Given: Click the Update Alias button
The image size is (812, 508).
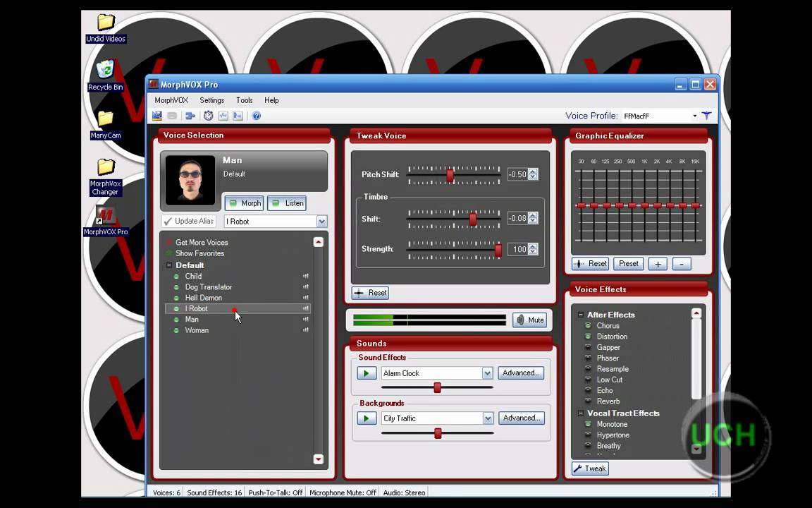Looking at the screenshot, I should point(188,222).
